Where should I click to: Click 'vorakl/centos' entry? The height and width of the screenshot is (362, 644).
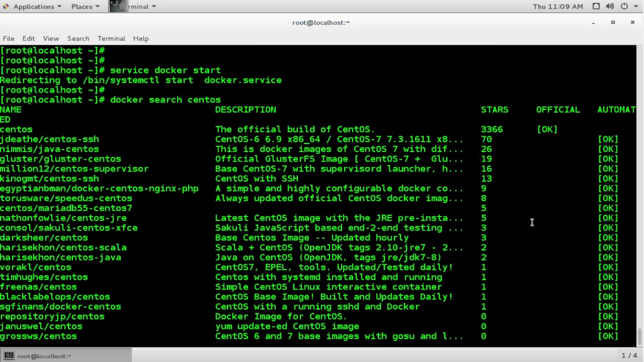(36, 267)
